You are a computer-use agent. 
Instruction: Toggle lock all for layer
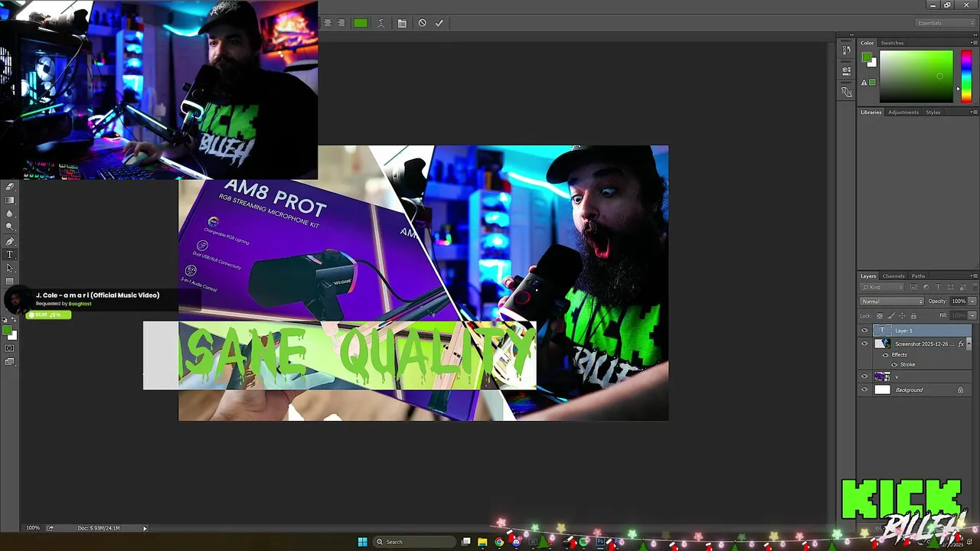click(913, 316)
